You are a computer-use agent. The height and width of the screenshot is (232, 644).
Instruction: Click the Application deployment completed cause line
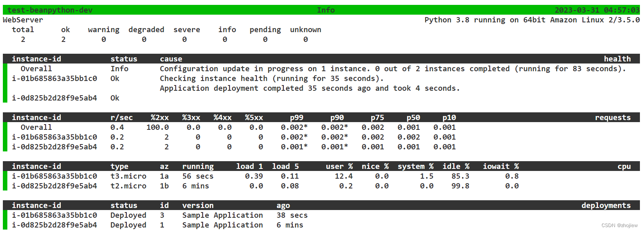310,88
